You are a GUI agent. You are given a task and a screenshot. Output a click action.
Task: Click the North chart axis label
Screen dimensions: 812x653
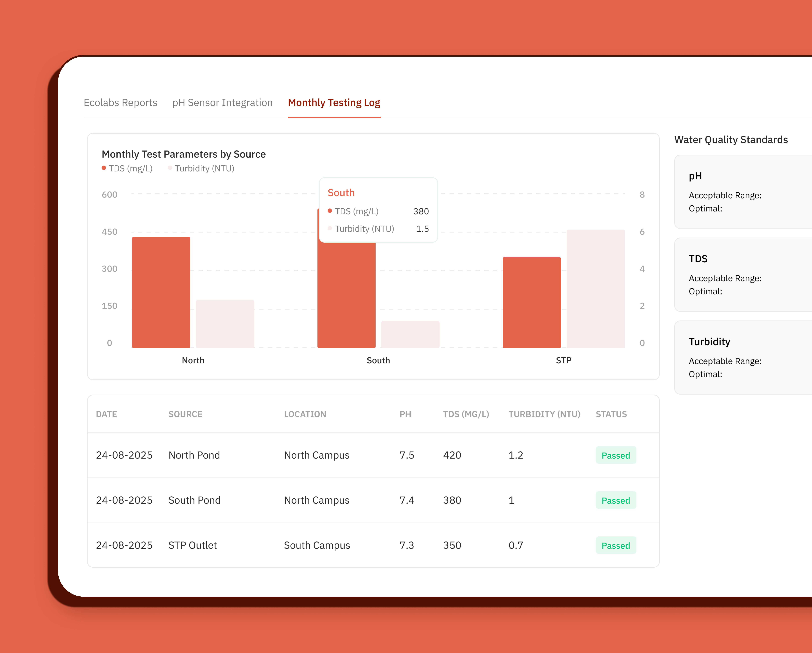193,360
